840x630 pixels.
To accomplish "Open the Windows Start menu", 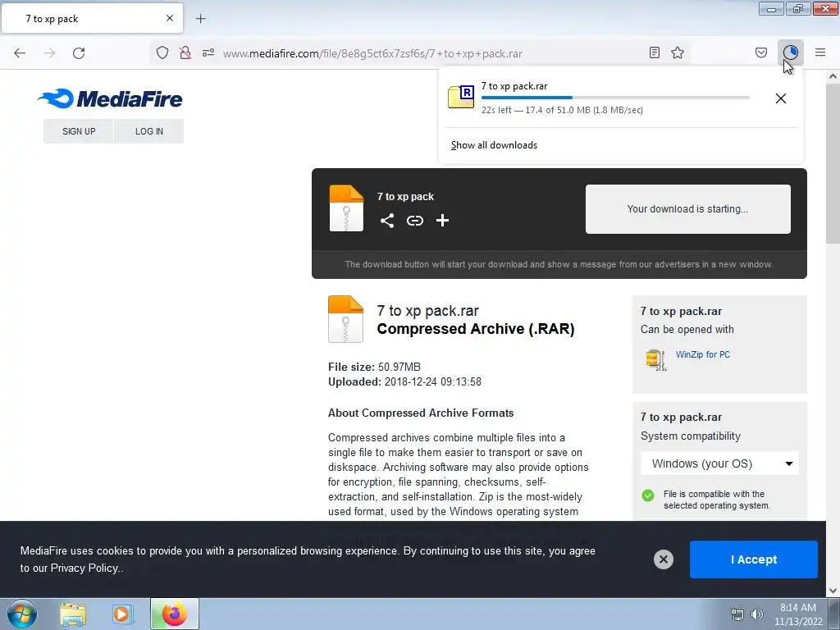I will click(22, 614).
